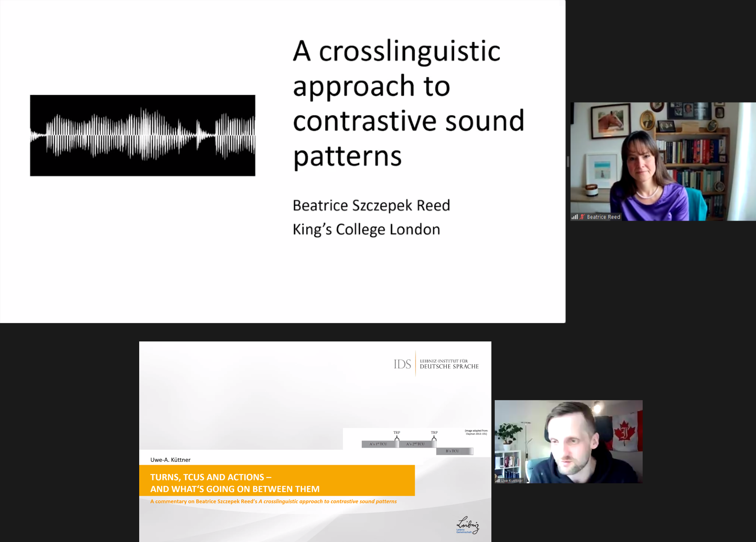The width and height of the screenshot is (756, 542).
Task: Click the second TRP bracket marker
Action: (434, 437)
